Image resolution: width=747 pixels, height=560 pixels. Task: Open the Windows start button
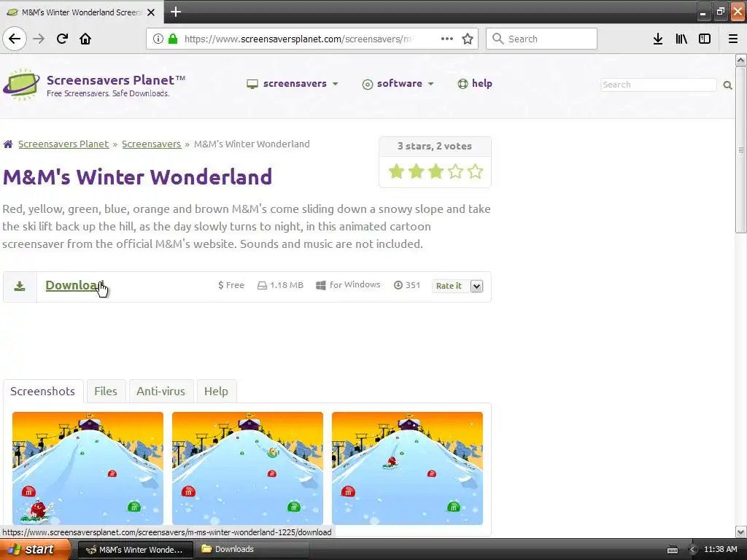[35, 550]
